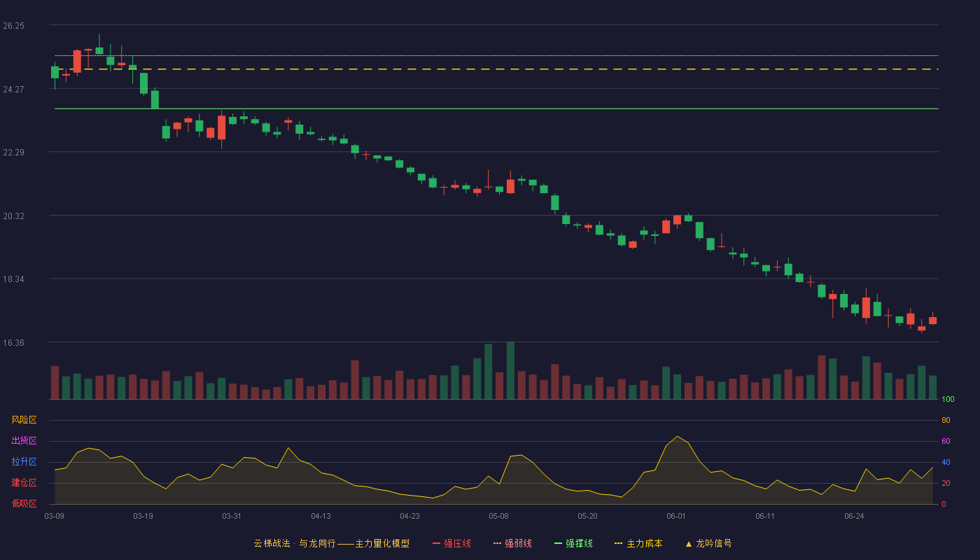This screenshot has width=980, height=560.
Task: Click the 26.25 price axis label
Action: [x=13, y=26]
